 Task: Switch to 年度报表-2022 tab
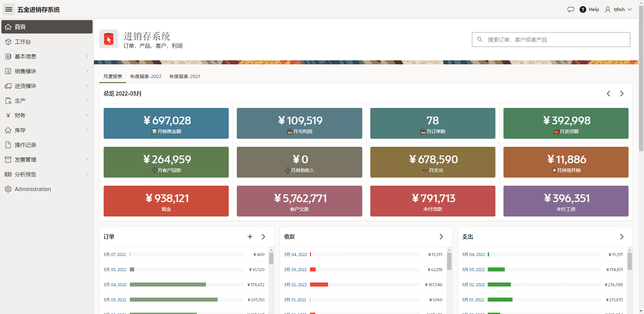[x=146, y=76]
